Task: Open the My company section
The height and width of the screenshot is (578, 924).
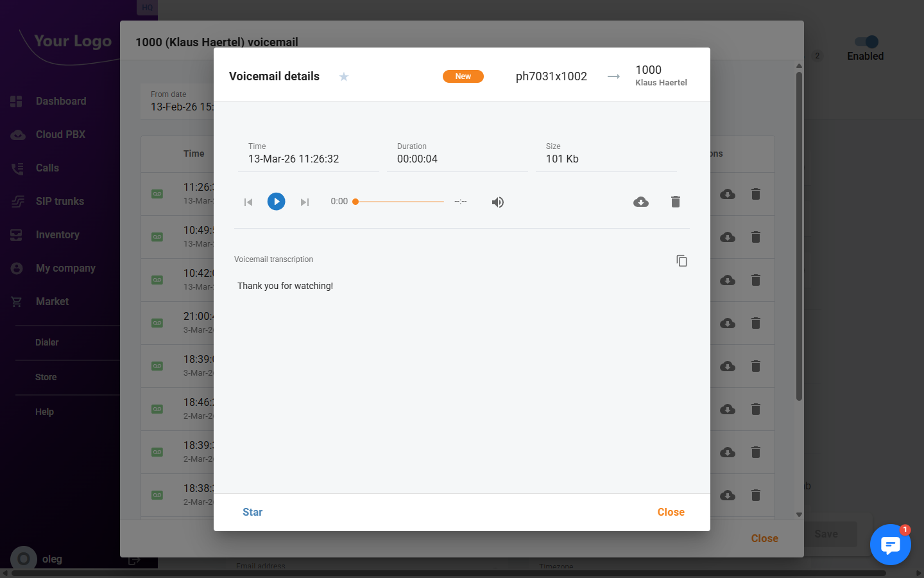Action: pos(65,268)
